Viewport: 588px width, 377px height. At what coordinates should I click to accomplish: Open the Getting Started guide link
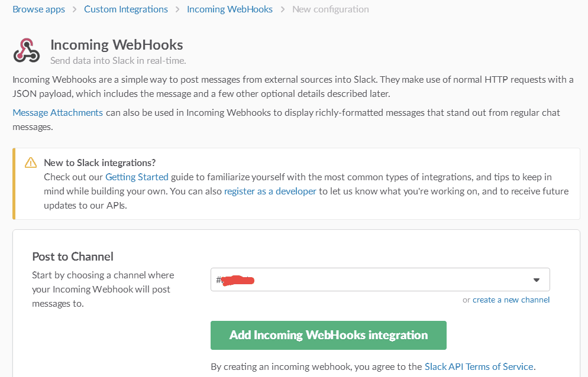point(137,177)
